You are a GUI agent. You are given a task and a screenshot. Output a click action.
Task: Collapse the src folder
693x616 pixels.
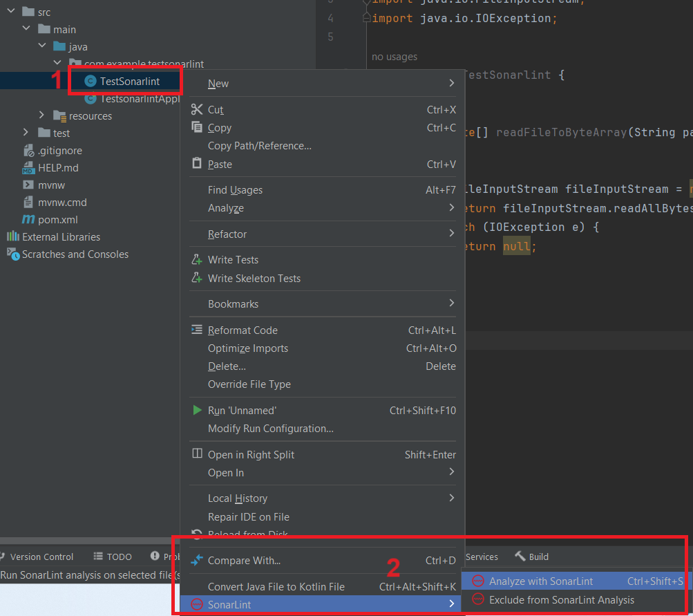[12, 10]
